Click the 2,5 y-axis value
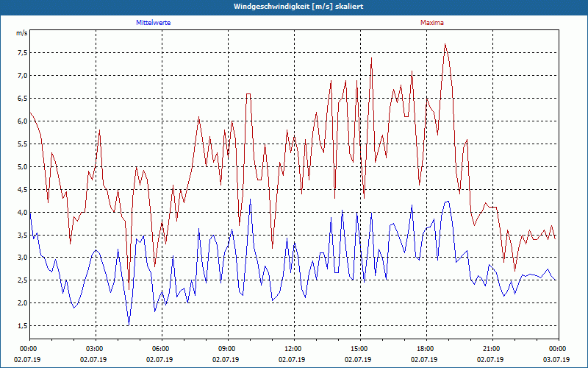Image resolution: width=588 pixels, height=368 pixels. click(23, 280)
